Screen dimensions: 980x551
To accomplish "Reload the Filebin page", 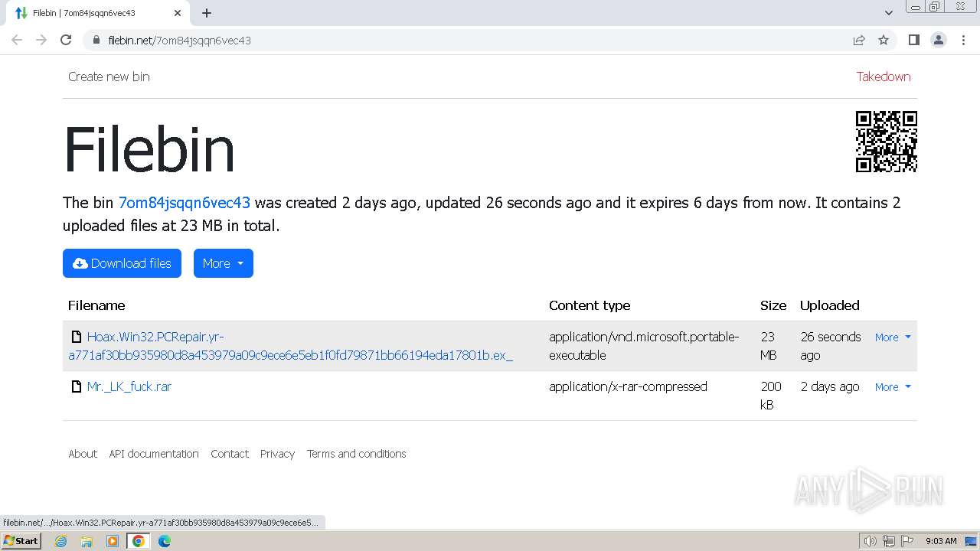I will tap(66, 40).
